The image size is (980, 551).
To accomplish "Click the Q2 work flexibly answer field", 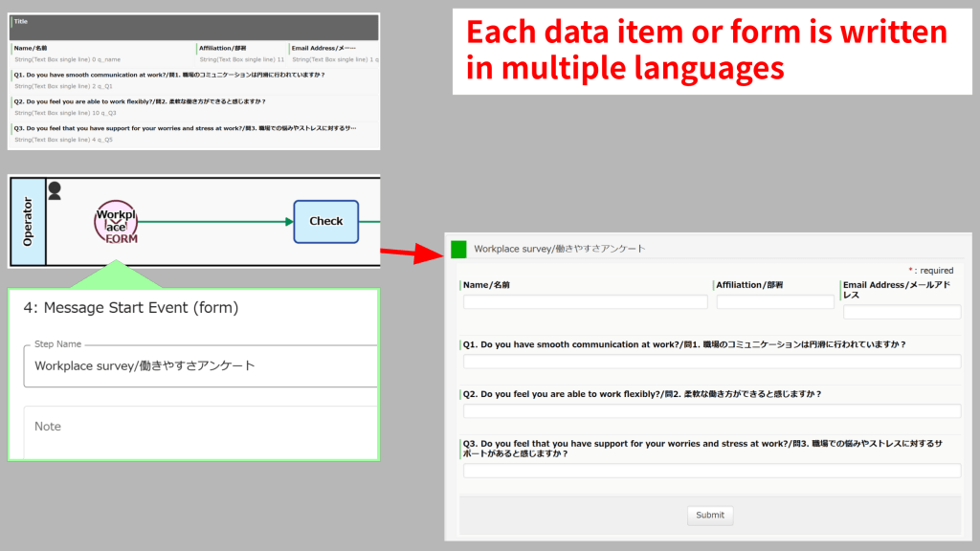I will (x=712, y=411).
